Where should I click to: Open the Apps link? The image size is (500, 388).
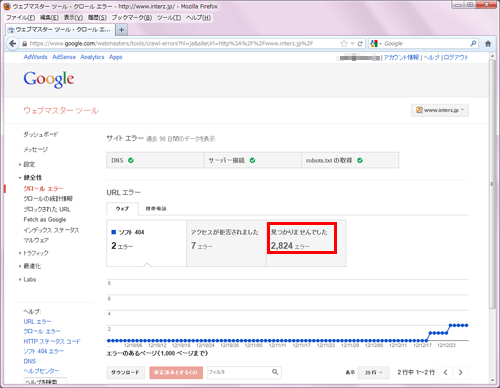[x=116, y=57]
